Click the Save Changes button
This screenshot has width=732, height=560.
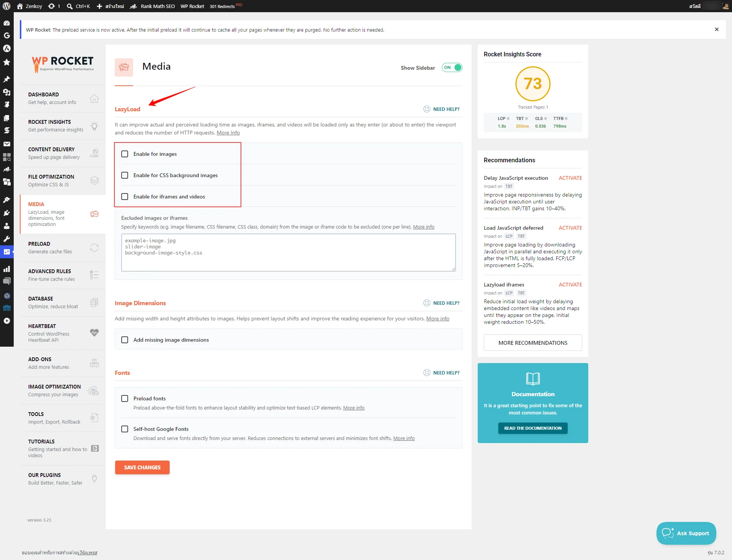point(142,467)
